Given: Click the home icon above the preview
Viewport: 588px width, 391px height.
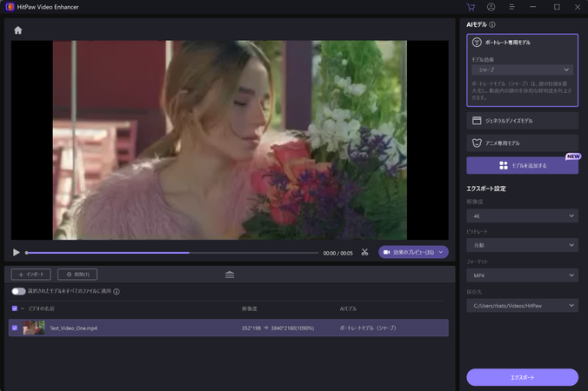Looking at the screenshot, I should [17, 30].
